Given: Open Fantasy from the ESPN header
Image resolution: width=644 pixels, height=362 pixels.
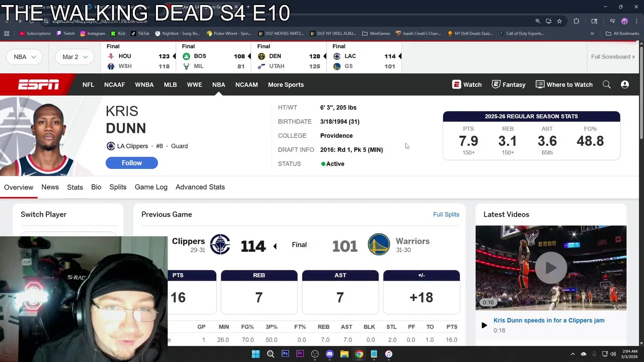Looking at the screenshot, I should (x=509, y=84).
